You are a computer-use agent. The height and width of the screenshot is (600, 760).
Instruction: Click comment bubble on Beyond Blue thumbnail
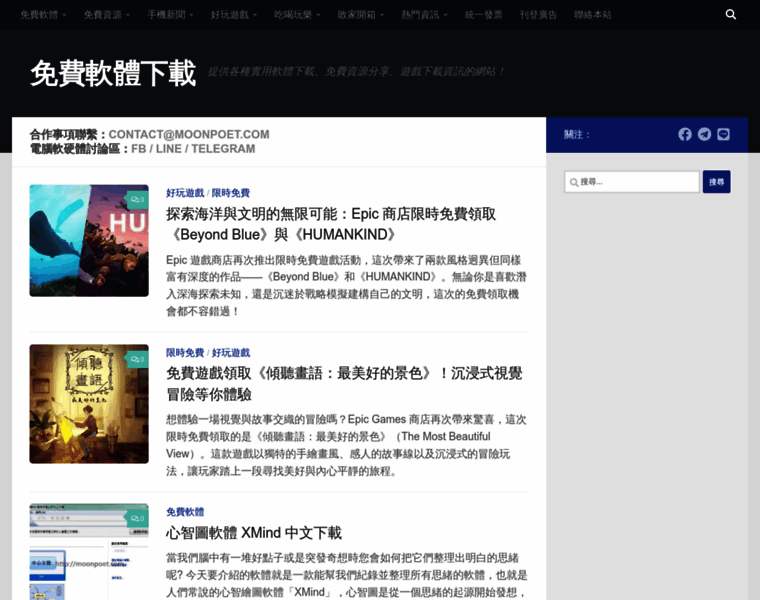point(137,199)
